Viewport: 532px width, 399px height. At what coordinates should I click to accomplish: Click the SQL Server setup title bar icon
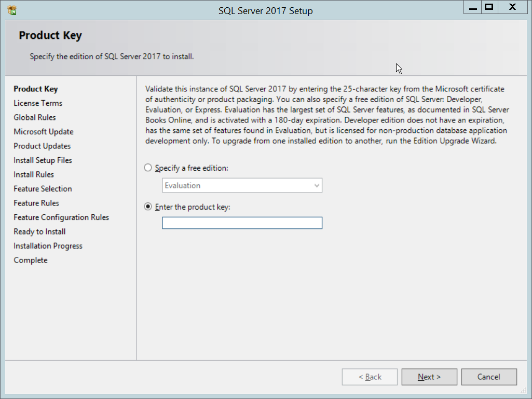point(12,10)
